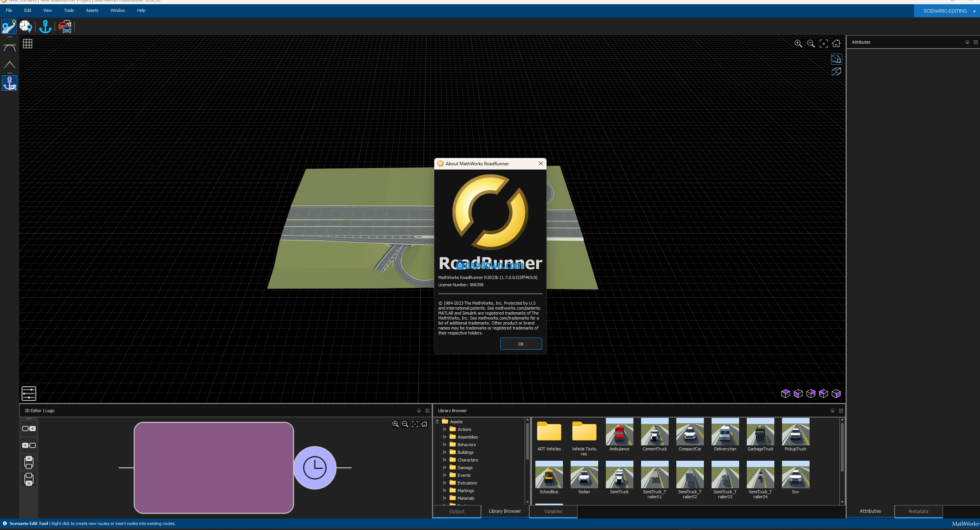980x530 pixels.
Task: Open Attributes panel options menu button
Action: coord(967,42)
